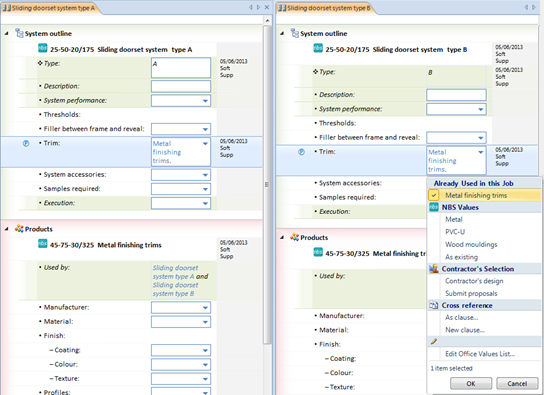544x395 pixels.
Task: Click the System outline tree icon in type B pane
Action: 295,33
